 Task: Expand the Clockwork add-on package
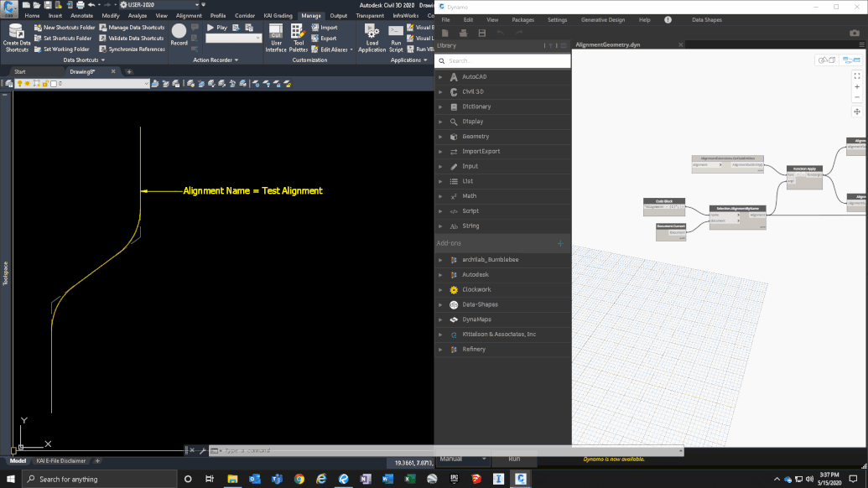click(470, 289)
